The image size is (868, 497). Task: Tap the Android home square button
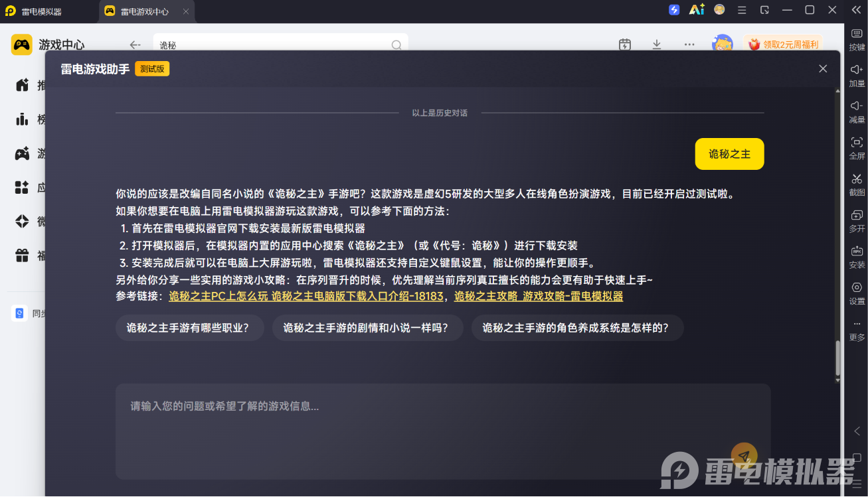(x=857, y=458)
